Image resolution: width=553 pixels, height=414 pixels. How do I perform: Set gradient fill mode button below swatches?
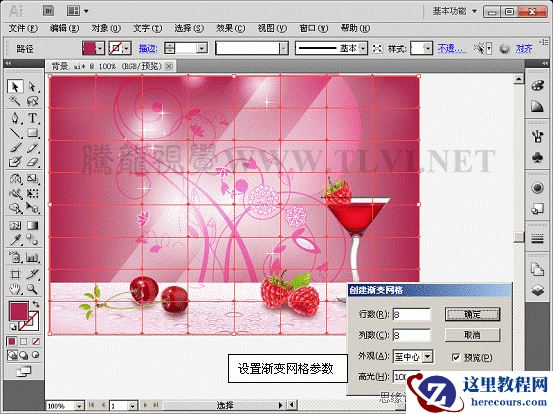click(x=24, y=341)
